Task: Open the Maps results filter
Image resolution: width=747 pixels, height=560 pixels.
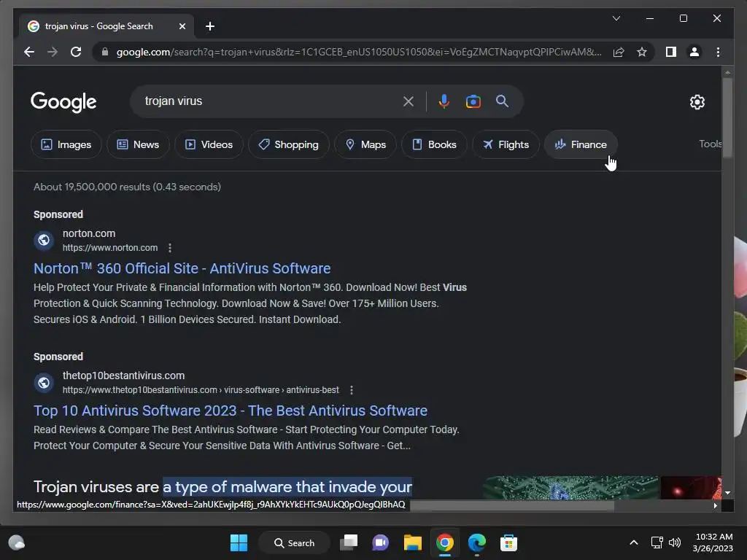Action: point(365,144)
